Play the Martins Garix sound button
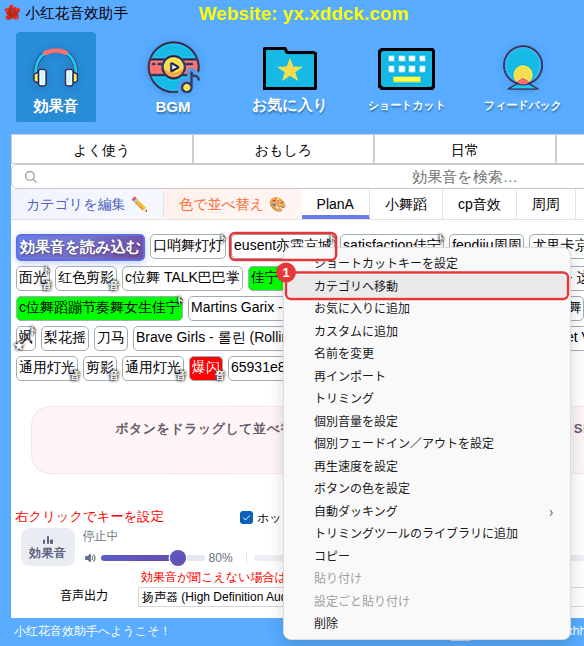Viewport: 584px width, 646px height. (236, 308)
